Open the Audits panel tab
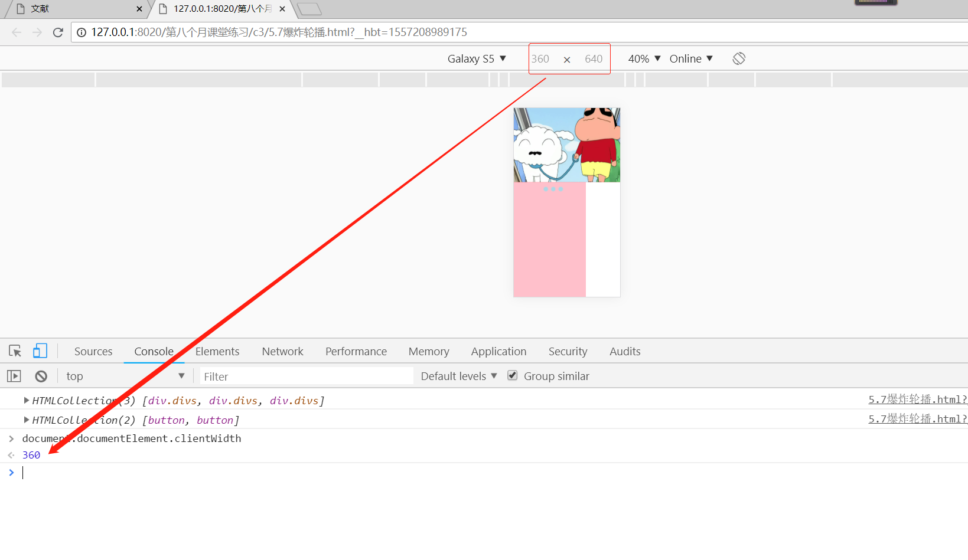968x560 pixels. point(625,351)
